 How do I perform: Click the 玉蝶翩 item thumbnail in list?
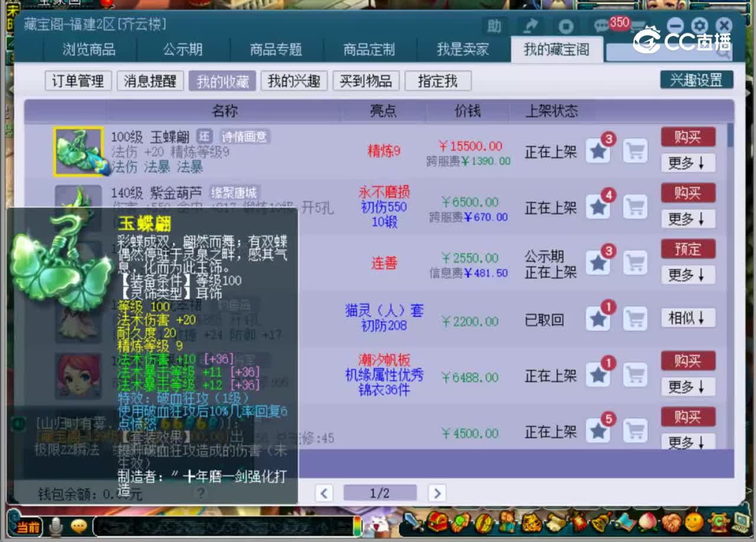click(x=79, y=152)
